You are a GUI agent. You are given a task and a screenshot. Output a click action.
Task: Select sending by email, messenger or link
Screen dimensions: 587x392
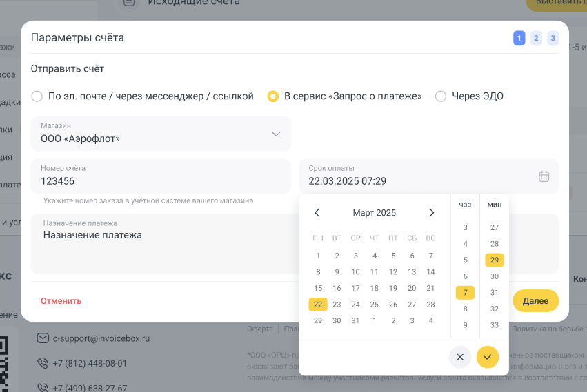point(37,96)
